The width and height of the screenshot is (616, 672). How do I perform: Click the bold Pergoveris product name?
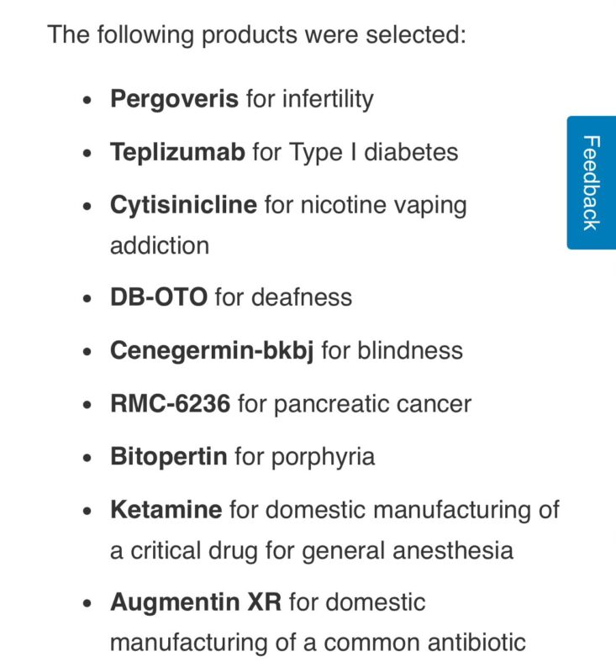(x=174, y=99)
